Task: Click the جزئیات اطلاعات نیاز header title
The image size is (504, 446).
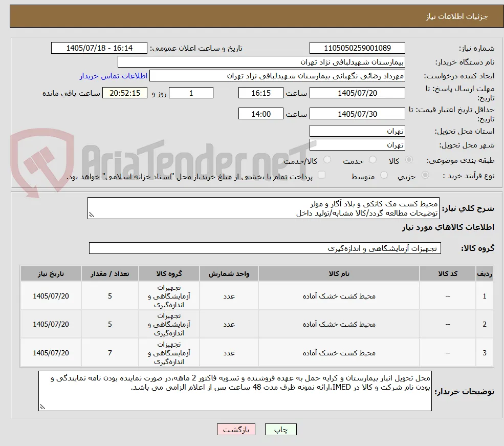Action: click(457, 16)
